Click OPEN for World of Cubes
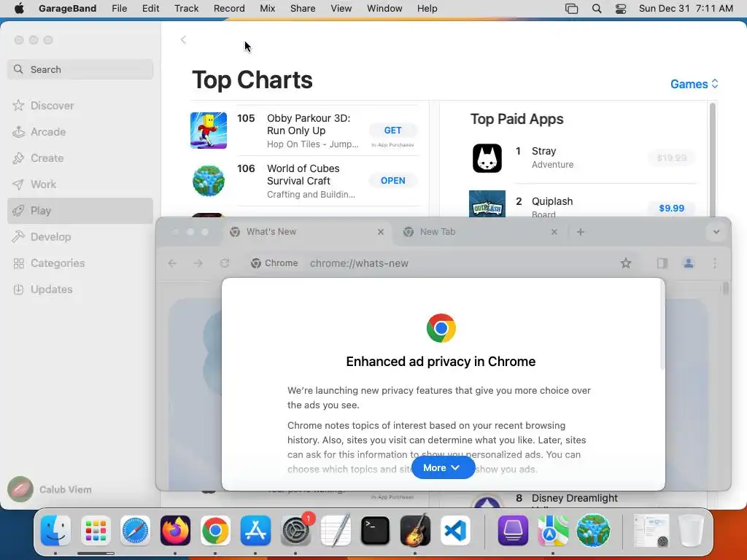Viewport: 747px width, 560px height. tap(392, 181)
